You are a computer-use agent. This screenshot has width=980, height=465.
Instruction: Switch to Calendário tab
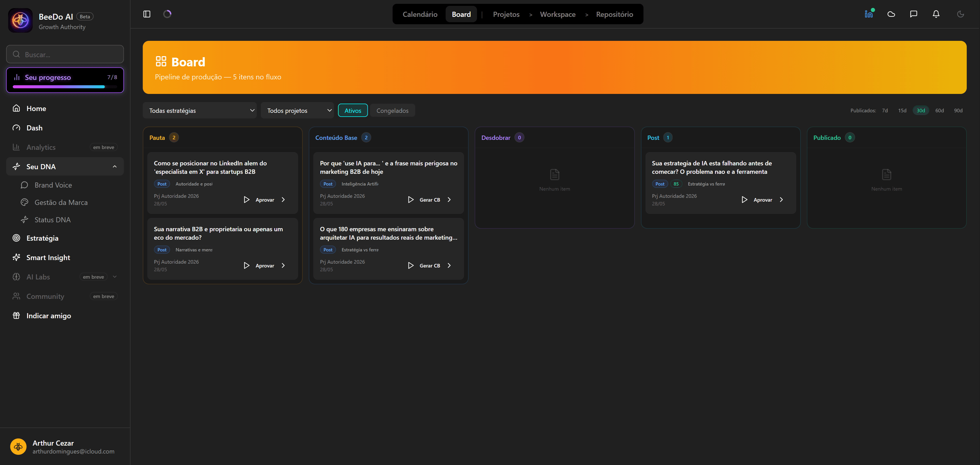(x=420, y=14)
